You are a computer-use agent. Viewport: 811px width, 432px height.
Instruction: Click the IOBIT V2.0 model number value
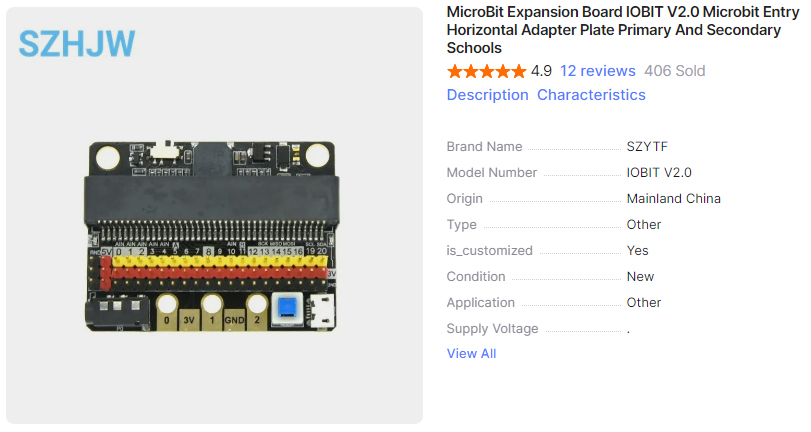point(659,173)
